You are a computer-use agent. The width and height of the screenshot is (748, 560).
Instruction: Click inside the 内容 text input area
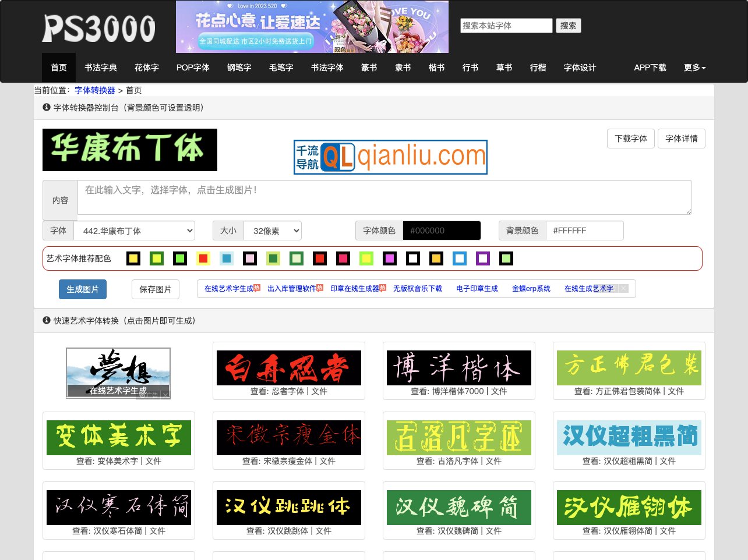click(384, 197)
